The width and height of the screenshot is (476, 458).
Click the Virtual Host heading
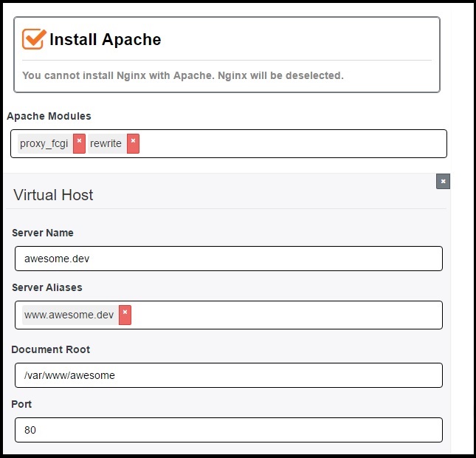coord(53,195)
